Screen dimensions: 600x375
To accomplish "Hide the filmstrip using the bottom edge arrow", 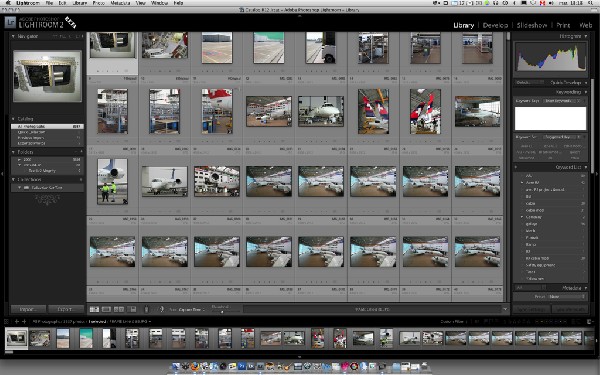I will point(300,357).
